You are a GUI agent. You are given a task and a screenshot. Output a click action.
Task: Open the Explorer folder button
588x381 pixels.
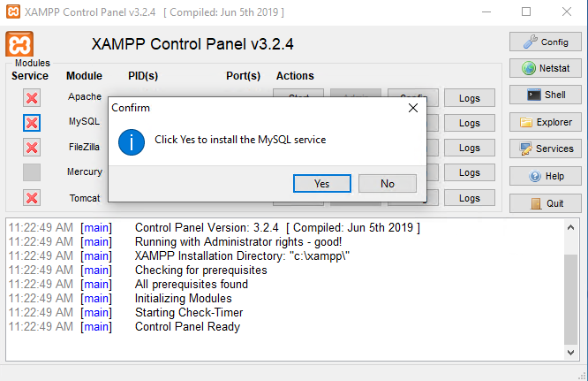tap(545, 122)
